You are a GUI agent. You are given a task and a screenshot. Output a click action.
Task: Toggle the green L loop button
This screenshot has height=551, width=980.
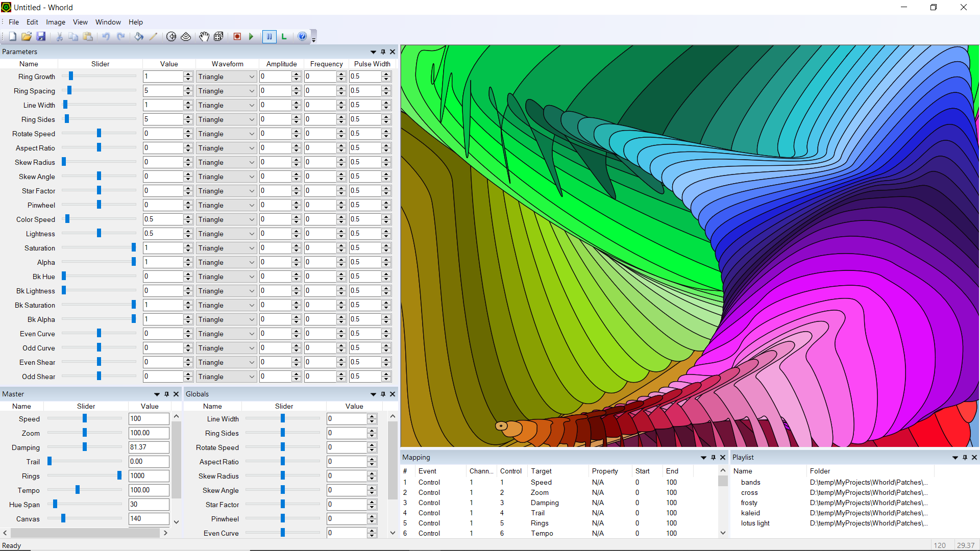[x=284, y=36]
